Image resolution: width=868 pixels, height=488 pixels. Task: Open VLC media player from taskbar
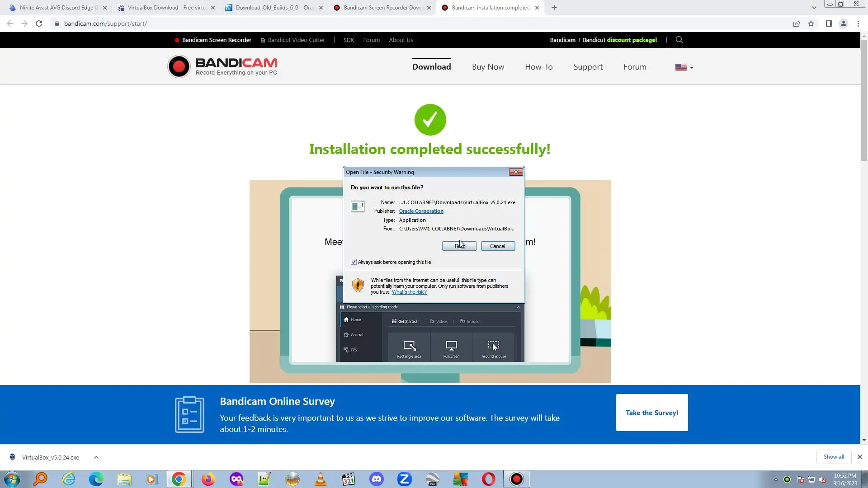[x=321, y=479]
